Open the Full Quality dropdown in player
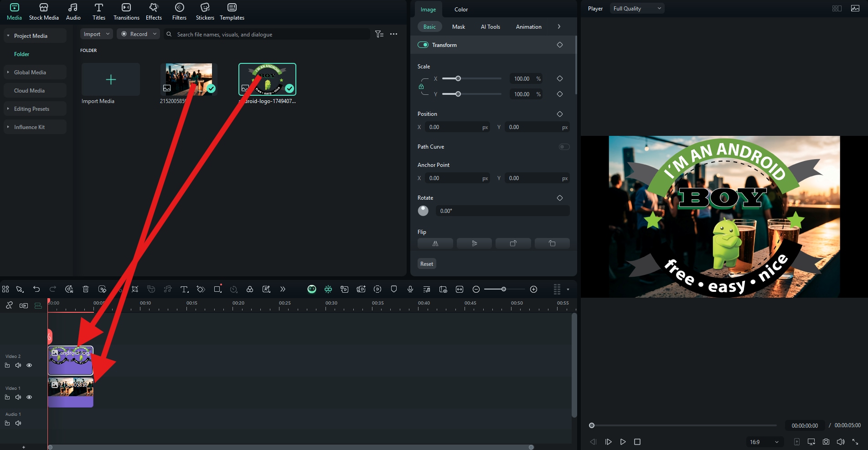The image size is (868, 450). click(637, 8)
